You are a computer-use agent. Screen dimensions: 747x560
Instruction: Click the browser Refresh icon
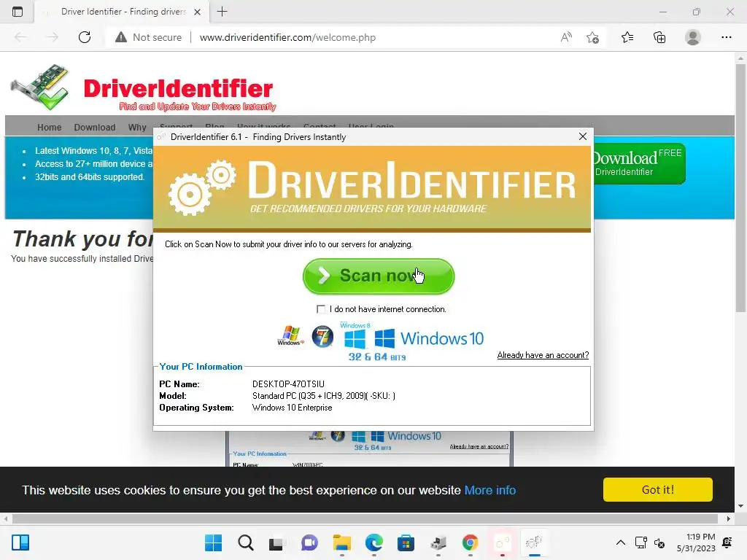[x=85, y=37]
